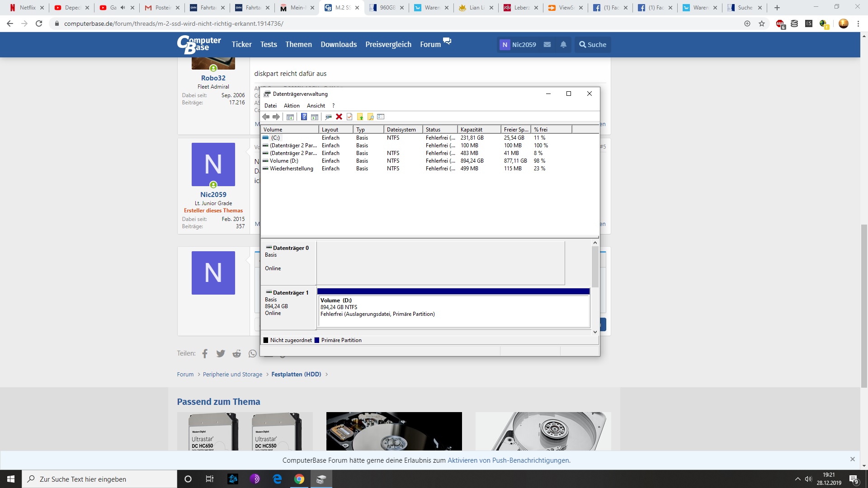Click the folder with green arrow icon
This screenshot has width=868, height=488.
[x=360, y=117]
